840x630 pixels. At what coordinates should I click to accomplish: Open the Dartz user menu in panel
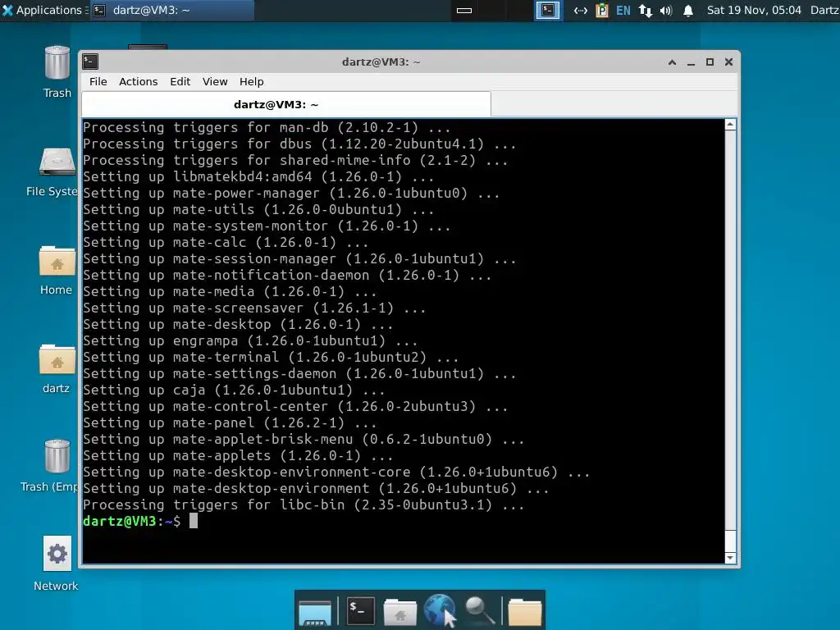click(x=825, y=10)
